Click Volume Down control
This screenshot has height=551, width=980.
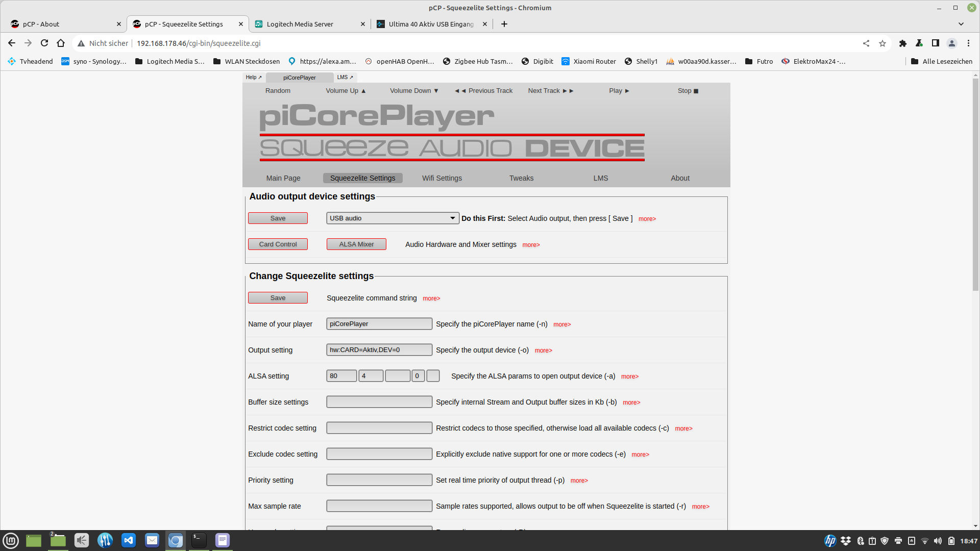click(414, 91)
